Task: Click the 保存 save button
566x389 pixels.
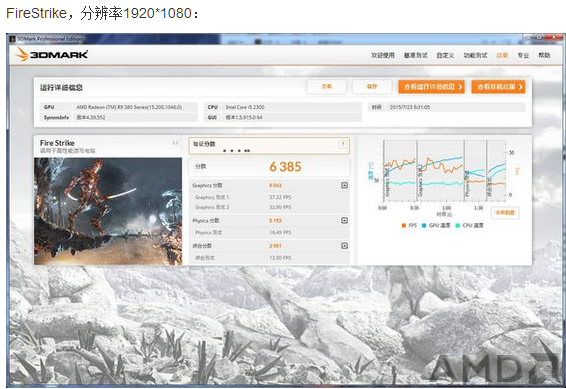Action: pos(372,87)
